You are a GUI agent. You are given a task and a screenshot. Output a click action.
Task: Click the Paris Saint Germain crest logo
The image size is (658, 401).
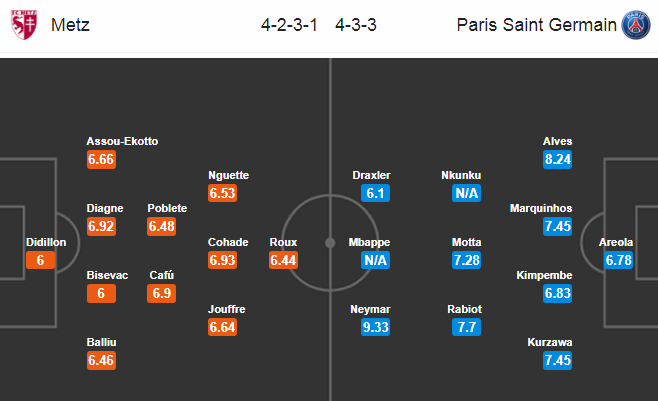[636, 25]
